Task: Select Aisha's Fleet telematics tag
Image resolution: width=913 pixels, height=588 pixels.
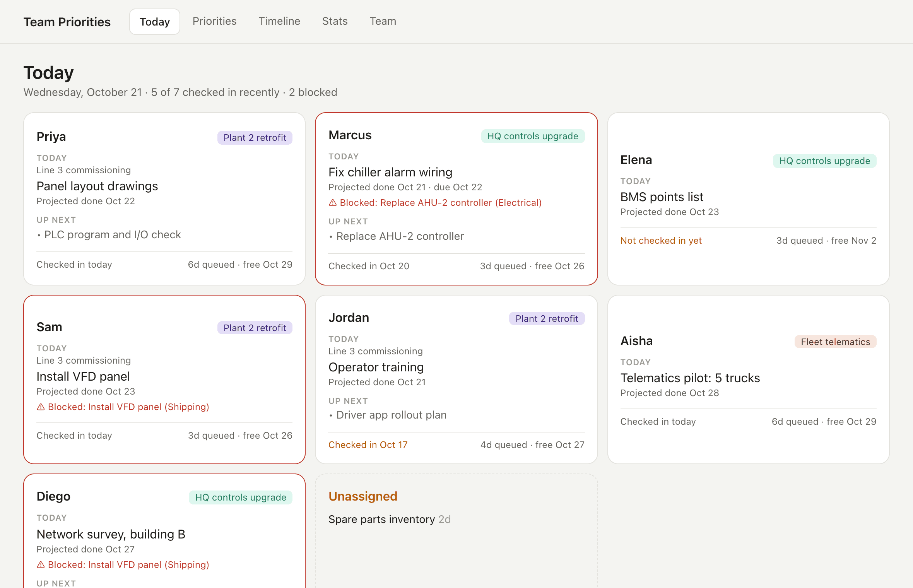Action: click(x=835, y=342)
